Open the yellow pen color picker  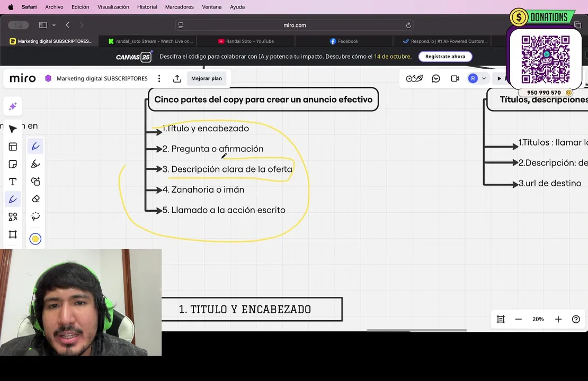[35, 239]
